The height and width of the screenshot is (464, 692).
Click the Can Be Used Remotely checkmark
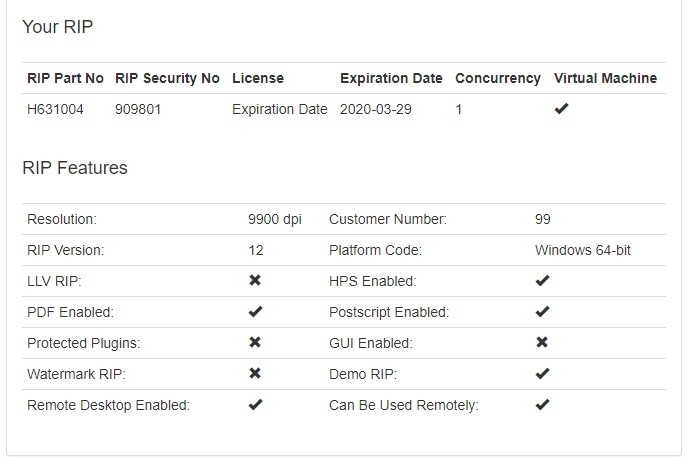(x=542, y=405)
